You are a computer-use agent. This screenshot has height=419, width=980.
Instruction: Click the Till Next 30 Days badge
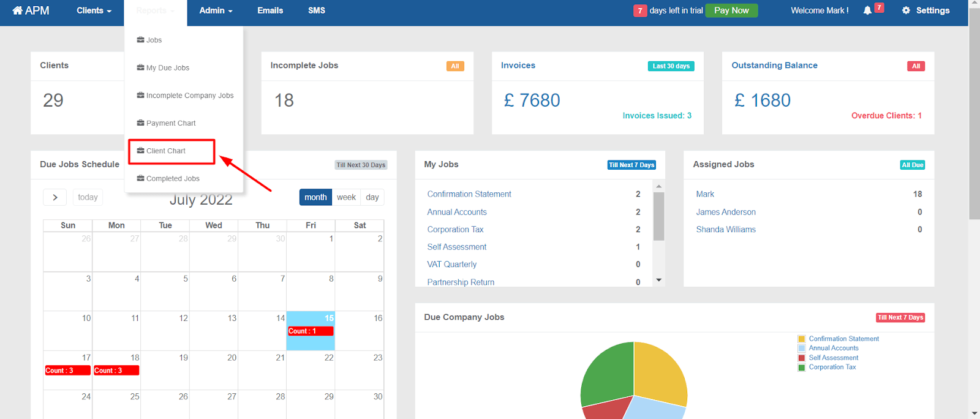pyautogui.click(x=361, y=165)
